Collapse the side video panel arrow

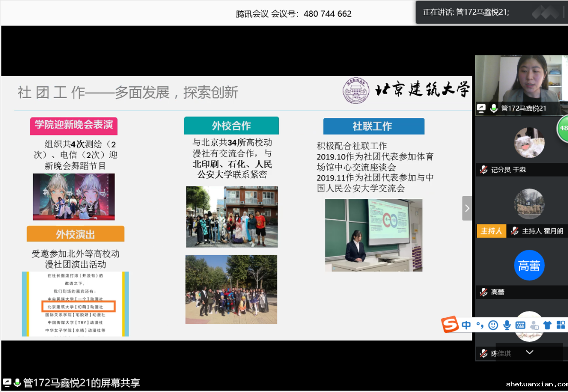click(467, 208)
